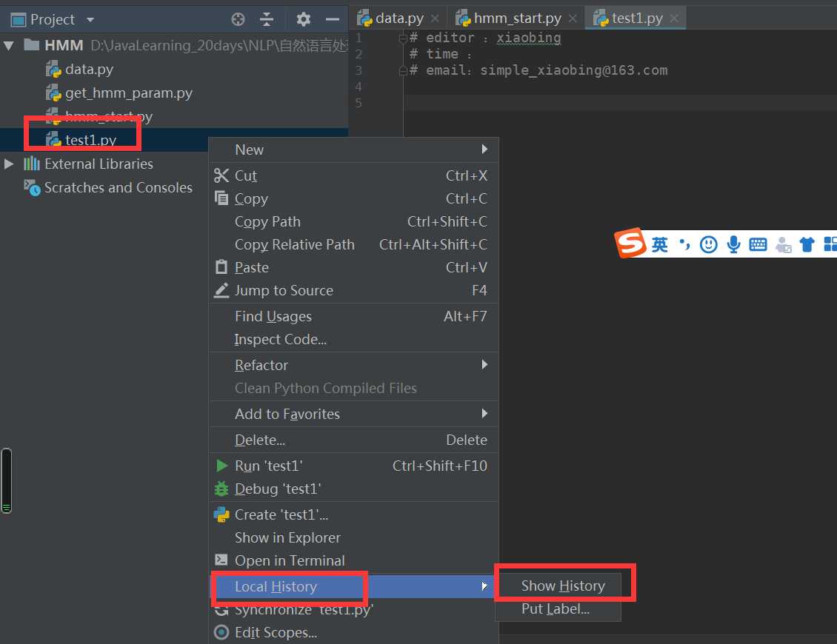837x644 pixels.
Task: Click the 'xiaobing' word in line 1
Action: 528,38
